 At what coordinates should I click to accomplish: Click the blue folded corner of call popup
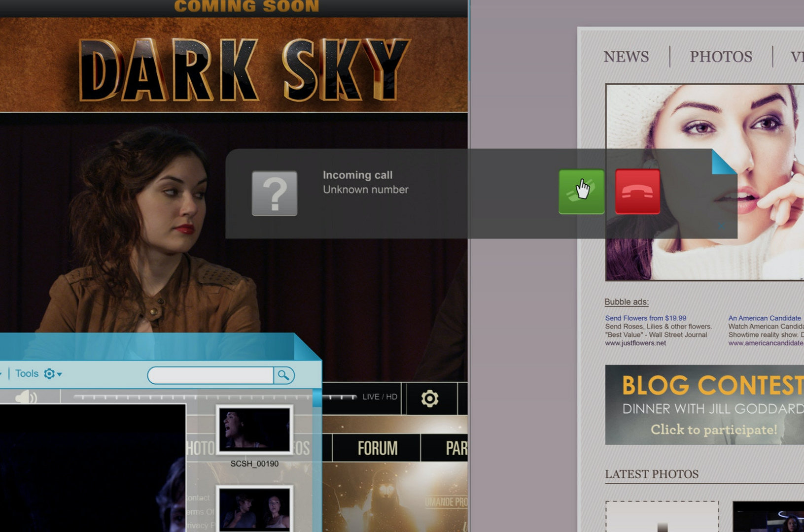(723, 163)
